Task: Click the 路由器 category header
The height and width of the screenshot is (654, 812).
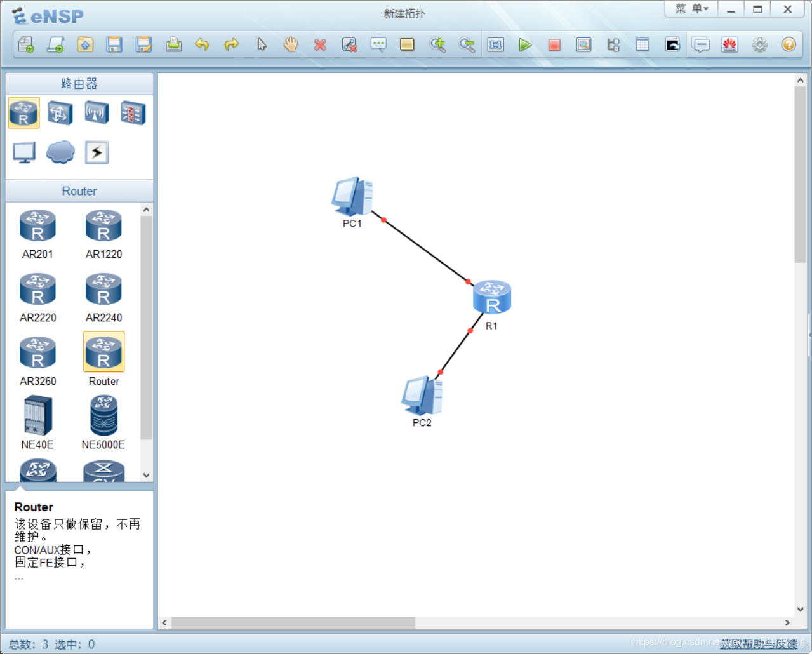Action: pyautogui.click(x=79, y=84)
